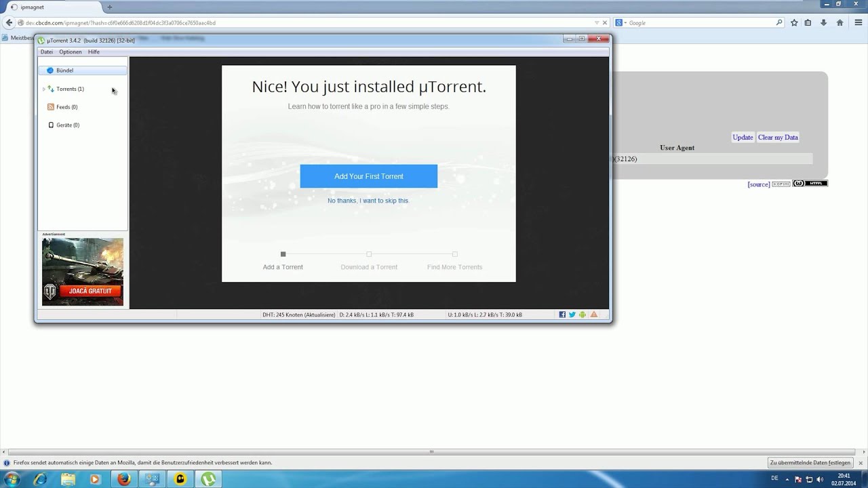
Task: Select the Feeds (0) sidebar label
Action: point(66,107)
